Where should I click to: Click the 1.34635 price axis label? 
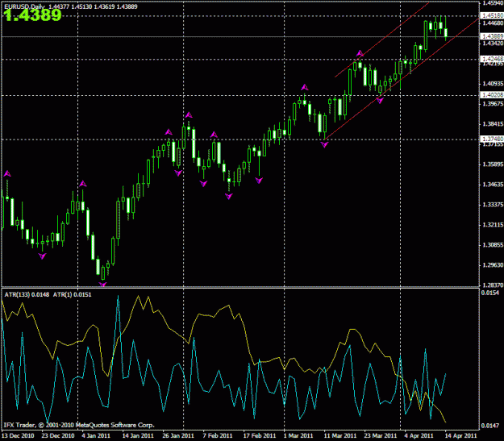click(x=493, y=185)
